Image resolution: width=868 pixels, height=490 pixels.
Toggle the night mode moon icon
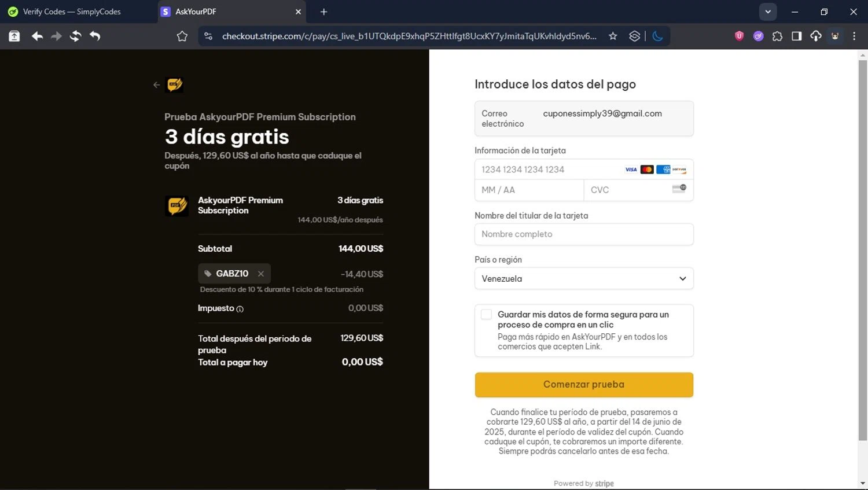(657, 36)
